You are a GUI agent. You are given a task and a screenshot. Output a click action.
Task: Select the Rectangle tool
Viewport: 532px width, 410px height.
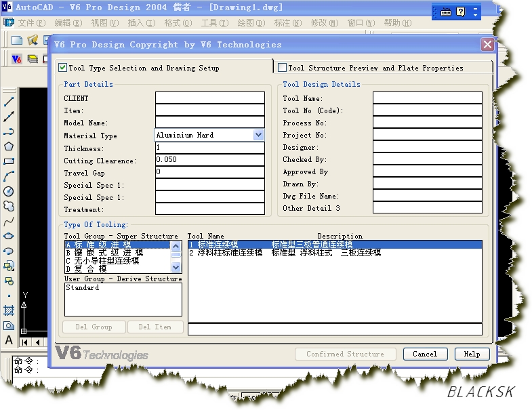point(9,161)
